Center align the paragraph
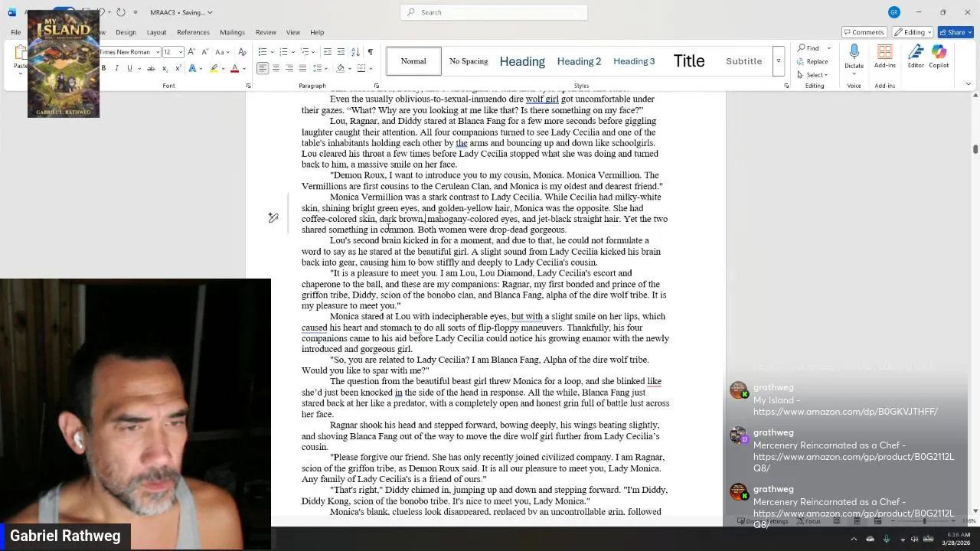The height and width of the screenshot is (551, 980). click(x=276, y=68)
